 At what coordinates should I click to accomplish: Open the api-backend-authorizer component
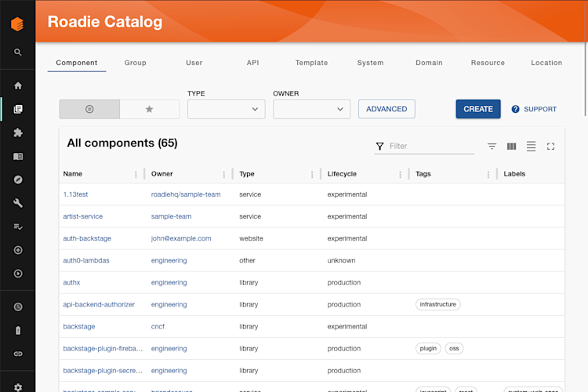coord(99,304)
